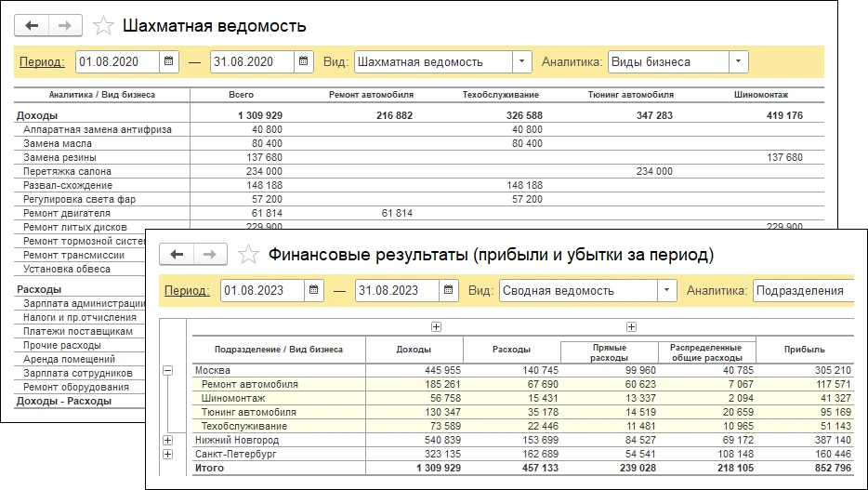Open calendar for start date 01.08.2023
The width and height of the screenshot is (868, 490).
(314, 290)
